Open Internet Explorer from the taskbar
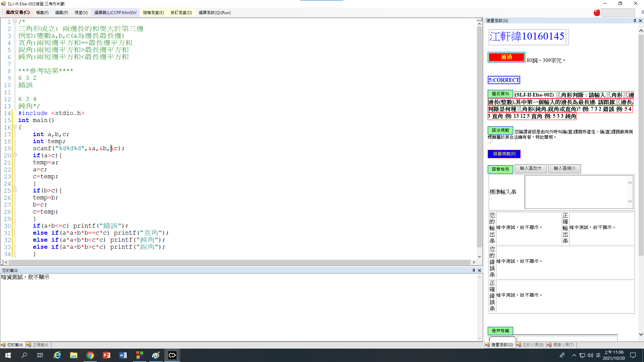644x362 pixels. click(57, 355)
